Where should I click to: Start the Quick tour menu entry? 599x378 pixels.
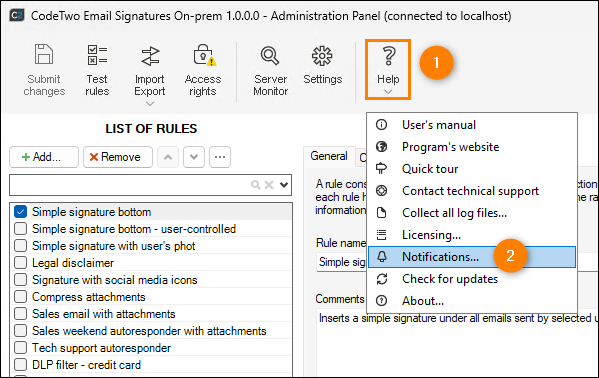pyautogui.click(x=430, y=169)
